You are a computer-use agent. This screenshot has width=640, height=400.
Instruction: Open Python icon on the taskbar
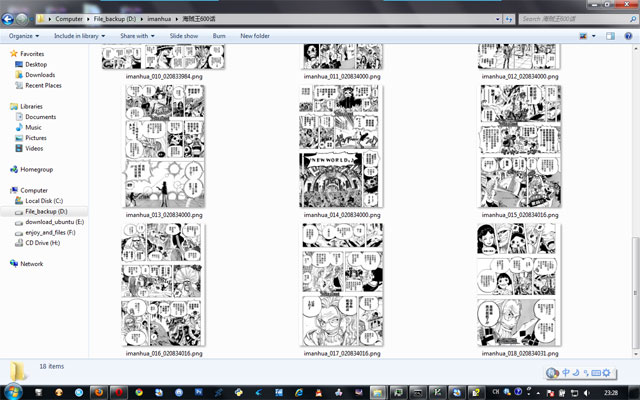coord(239,392)
